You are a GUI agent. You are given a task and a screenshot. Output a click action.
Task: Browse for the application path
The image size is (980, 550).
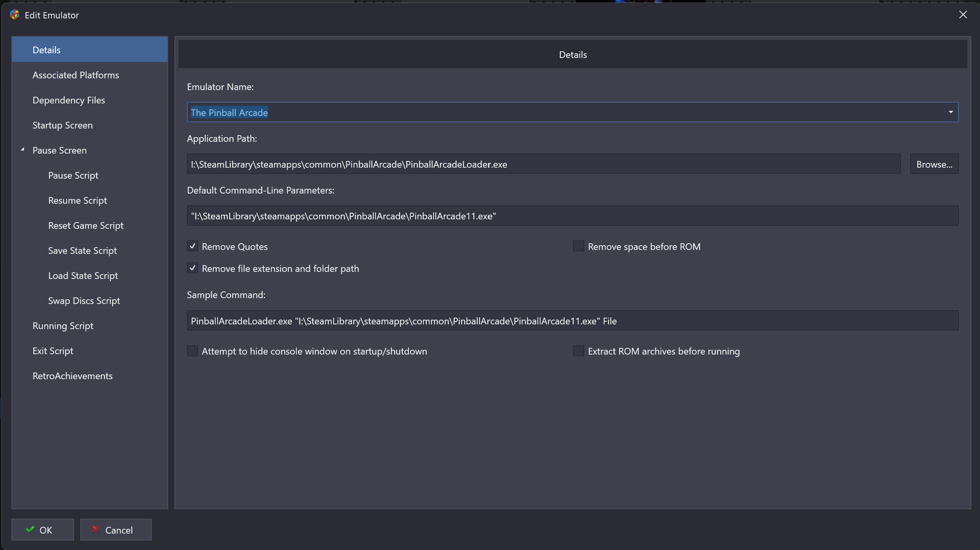[x=934, y=164]
